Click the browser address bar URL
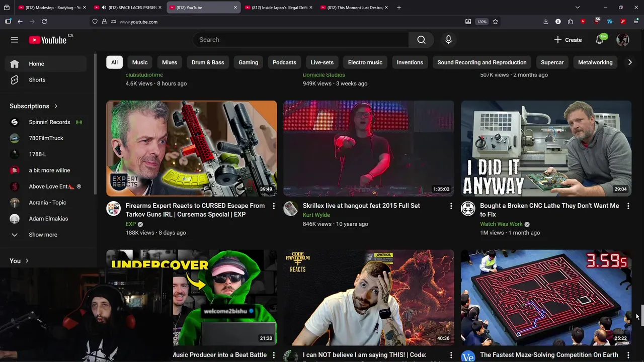The width and height of the screenshot is (644, 362). tap(138, 22)
